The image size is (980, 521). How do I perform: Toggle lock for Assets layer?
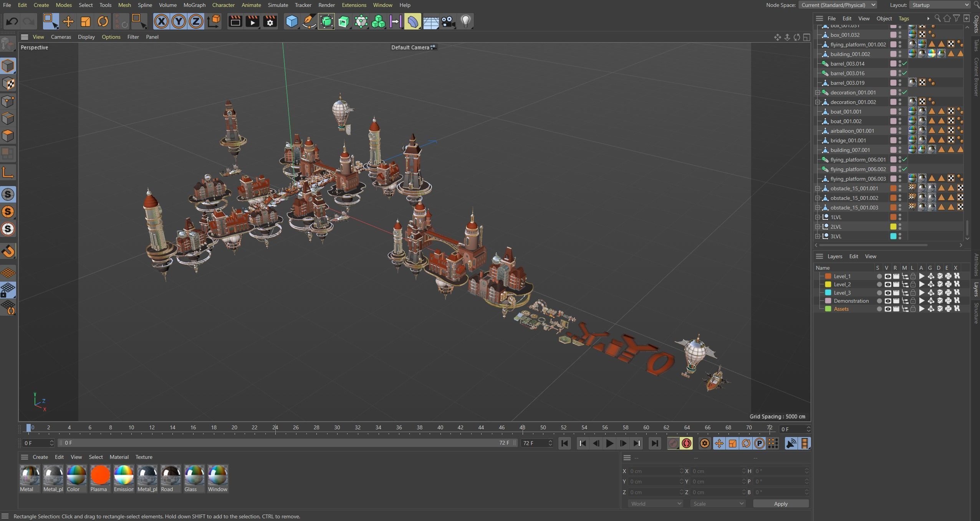click(913, 309)
